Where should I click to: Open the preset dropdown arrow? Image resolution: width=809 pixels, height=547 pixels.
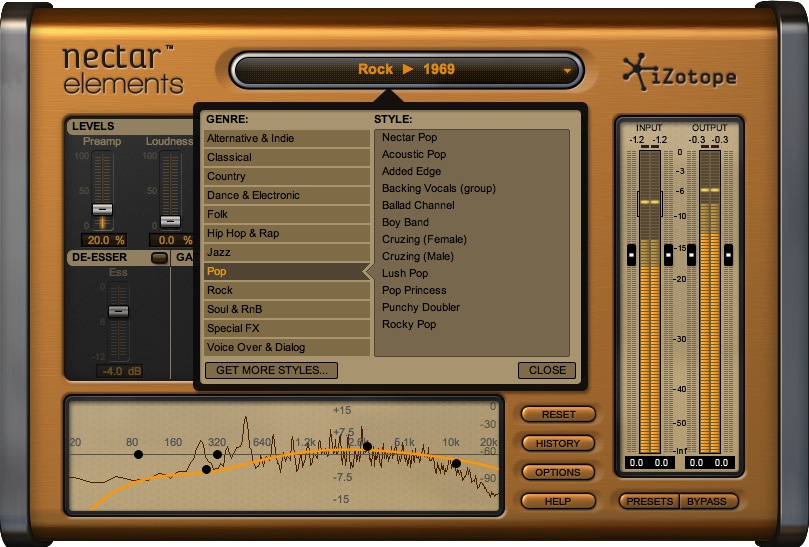(x=567, y=71)
